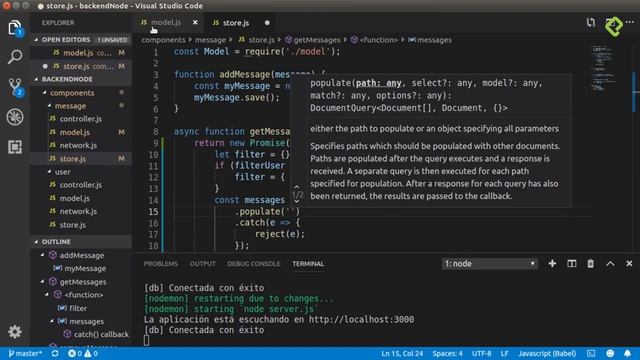Collapse addMessage in the outline
The height and width of the screenshot is (360, 640).
coord(42,255)
